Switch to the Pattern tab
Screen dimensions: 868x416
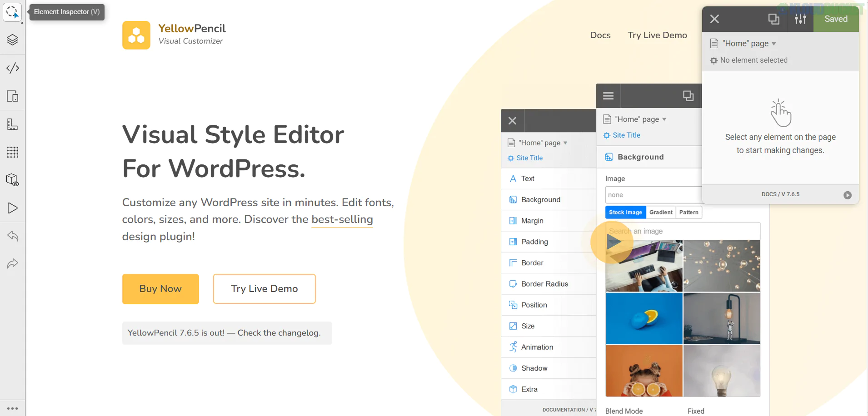(x=689, y=213)
